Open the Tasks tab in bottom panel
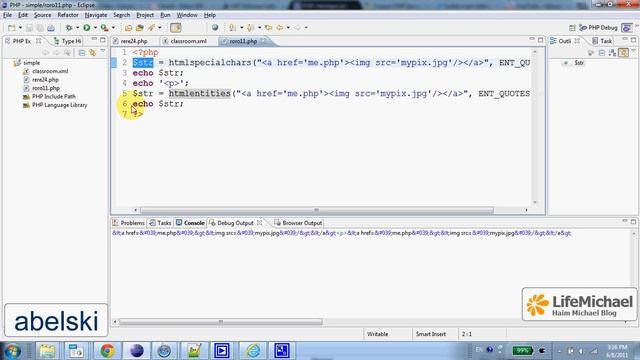 (160, 223)
